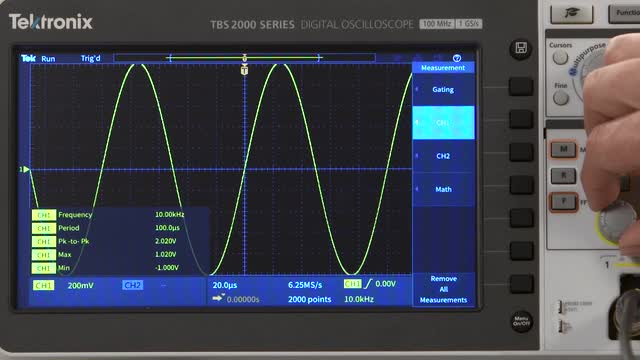Viewport: 640px width, 360px height.
Task: Click the CH1 badge beside Pk-to-Pk
Action: point(44,242)
